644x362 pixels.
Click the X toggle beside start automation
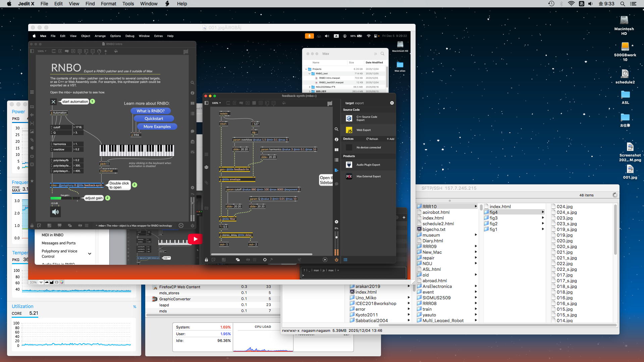(x=53, y=102)
